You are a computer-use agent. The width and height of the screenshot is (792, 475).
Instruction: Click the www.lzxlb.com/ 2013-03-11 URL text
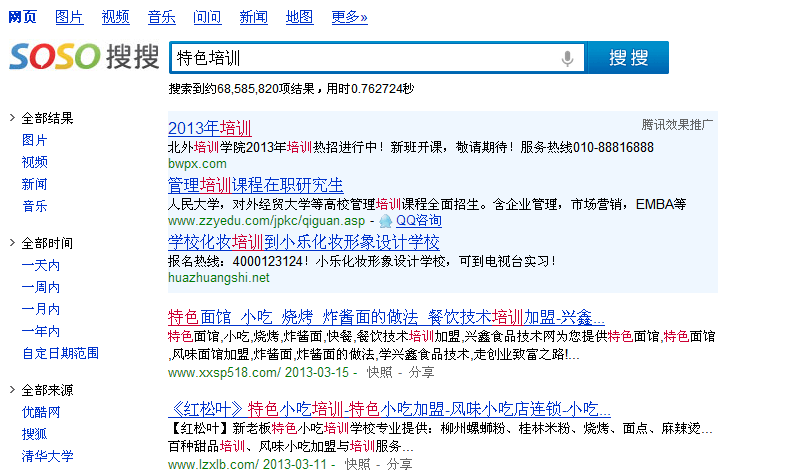point(248,464)
